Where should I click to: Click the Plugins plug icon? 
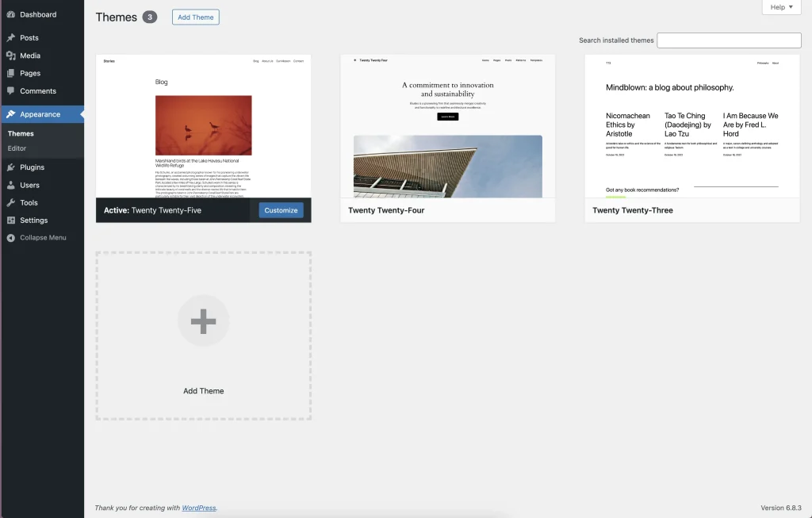[x=11, y=167]
